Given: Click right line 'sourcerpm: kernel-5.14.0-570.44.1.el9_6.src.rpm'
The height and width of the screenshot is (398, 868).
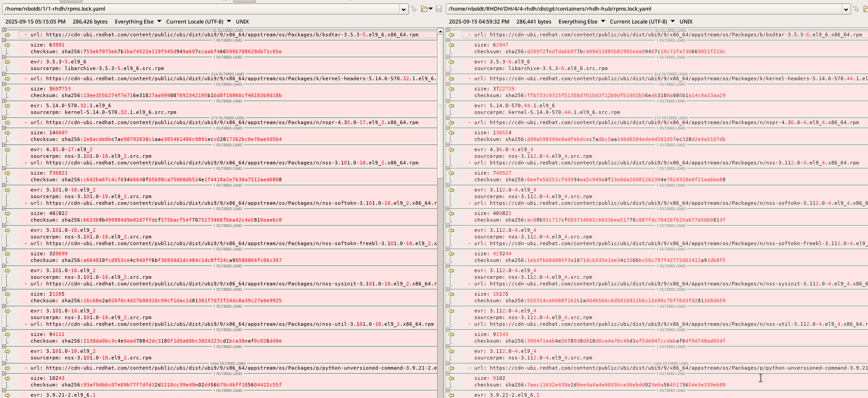Looking at the screenshot, I should tap(547, 112).
